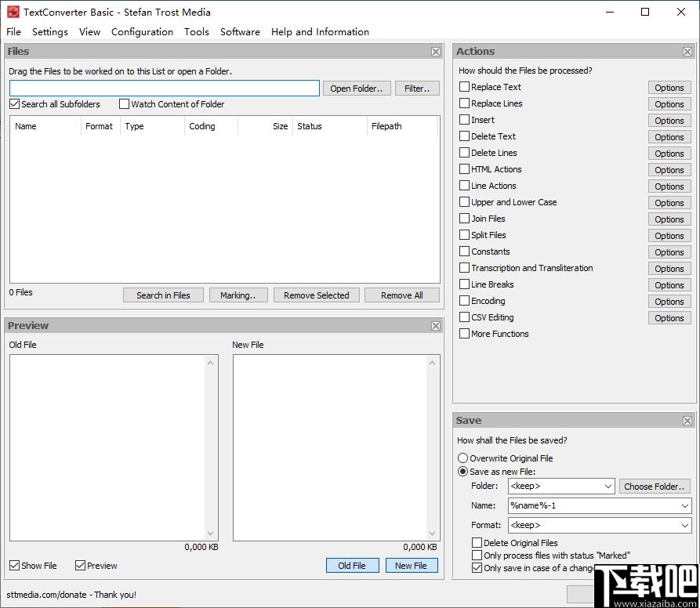Click the Old File button
Viewport: 700px width, 608px height.
click(x=352, y=566)
